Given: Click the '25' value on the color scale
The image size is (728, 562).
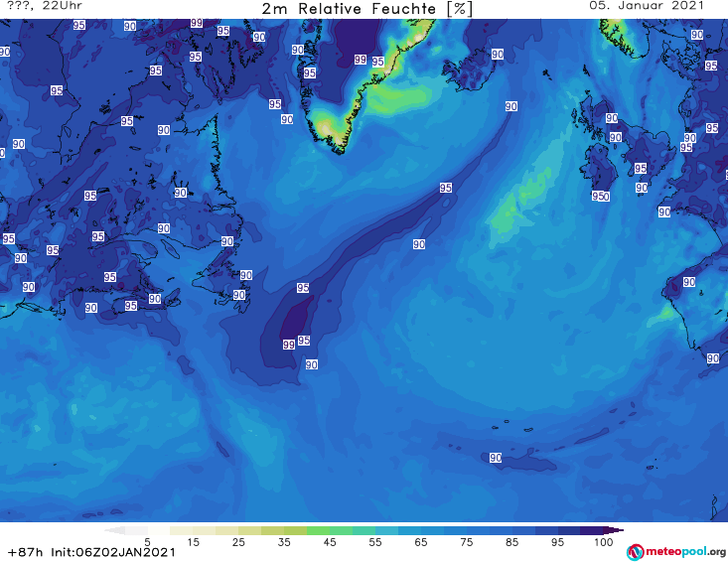Looking at the screenshot, I should (x=238, y=542).
